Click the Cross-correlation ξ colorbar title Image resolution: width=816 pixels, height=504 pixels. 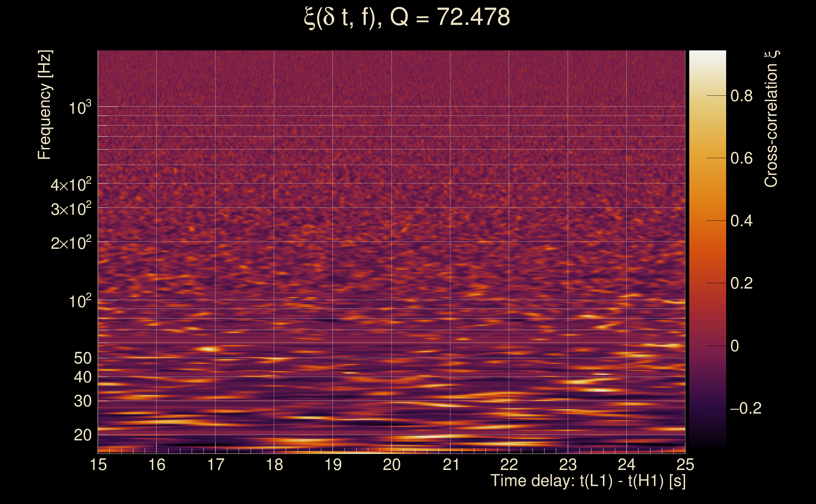click(771, 119)
